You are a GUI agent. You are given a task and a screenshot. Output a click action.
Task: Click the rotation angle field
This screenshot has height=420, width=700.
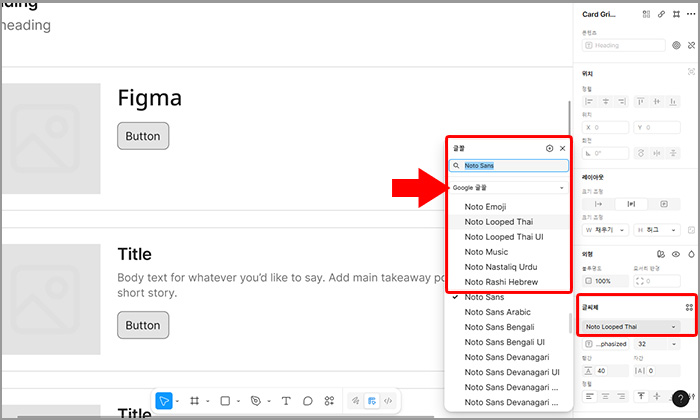605,153
